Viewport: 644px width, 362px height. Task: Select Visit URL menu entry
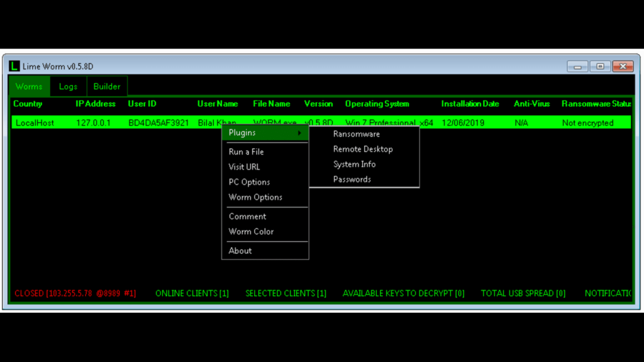pos(244,167)
